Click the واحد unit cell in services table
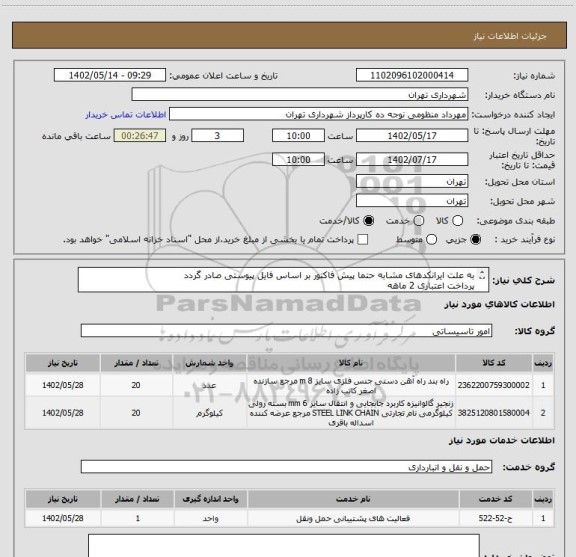 [211, 518]
